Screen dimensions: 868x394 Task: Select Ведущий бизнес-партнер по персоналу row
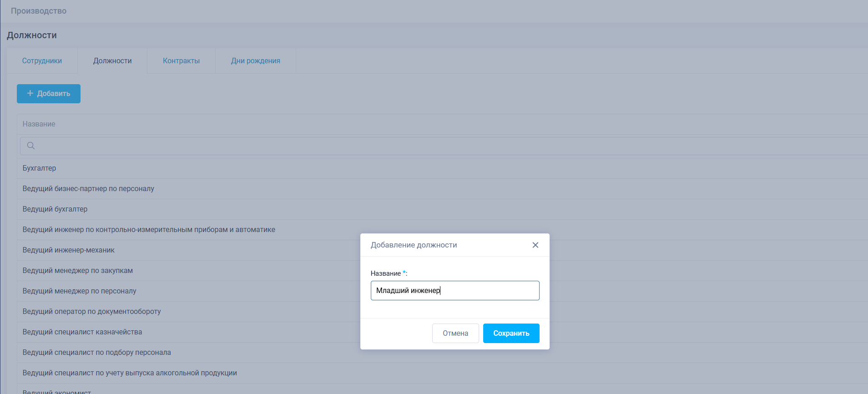point(88,188)
